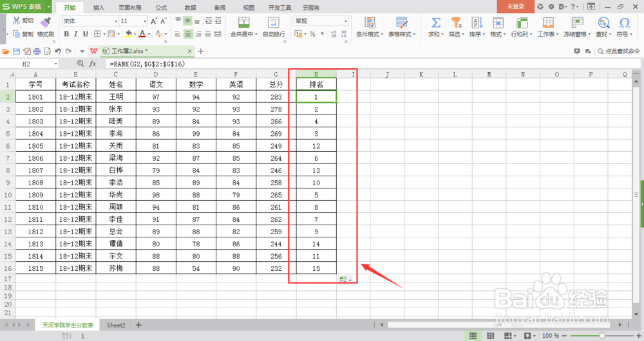Expand the quick access toolbar customize arrow
Image resolution: width=644 pixels, height=341 pixels.
(82, 51)
